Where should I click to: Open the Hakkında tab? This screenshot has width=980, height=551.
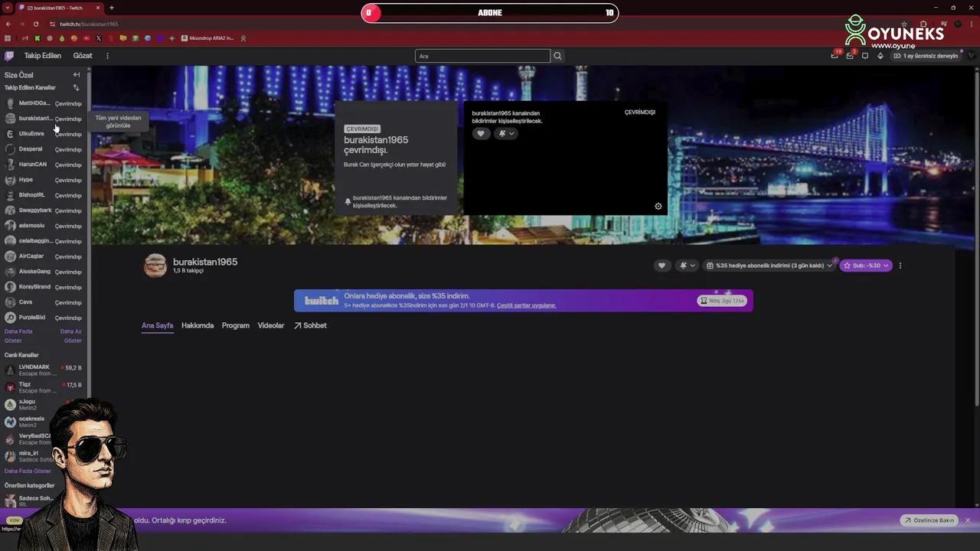[x=197, y=325]
